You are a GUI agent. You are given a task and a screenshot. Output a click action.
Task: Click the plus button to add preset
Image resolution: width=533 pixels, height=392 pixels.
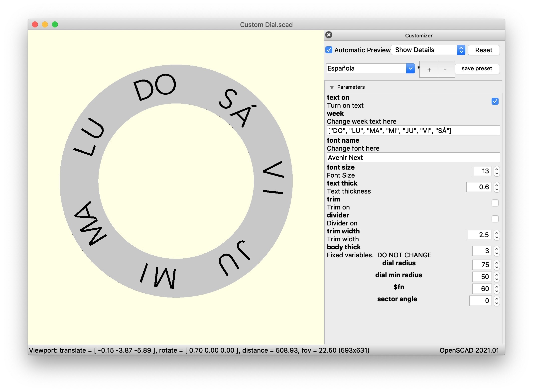(429, 70)
